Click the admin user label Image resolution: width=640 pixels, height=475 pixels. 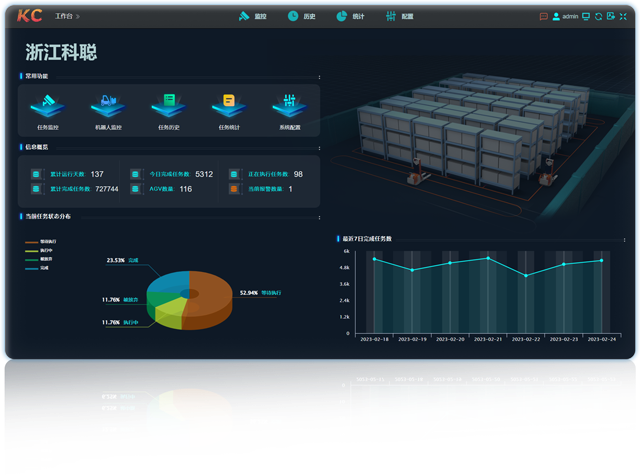[x=571, y=17]
